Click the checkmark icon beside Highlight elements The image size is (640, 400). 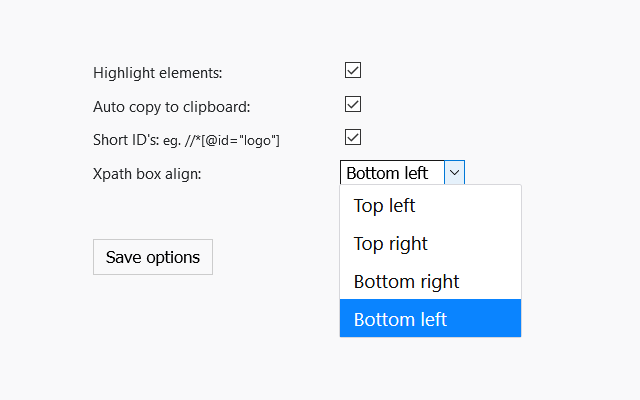point(352,71)
